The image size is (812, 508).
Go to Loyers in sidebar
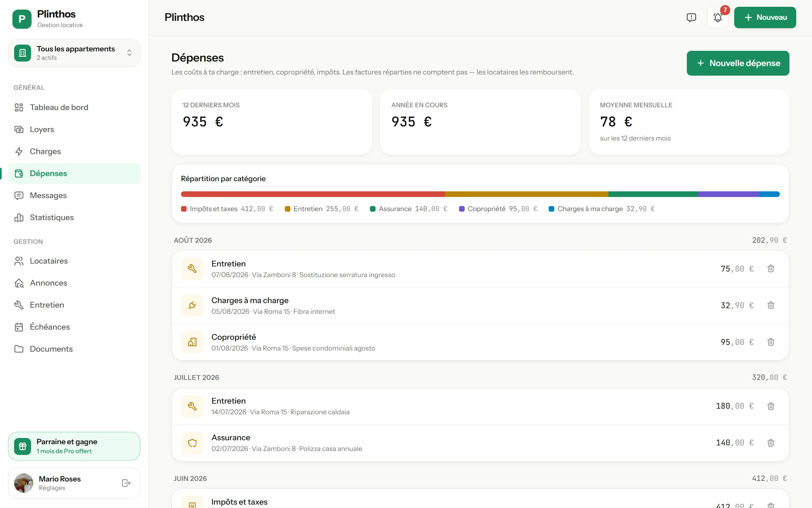coord(74,129)
